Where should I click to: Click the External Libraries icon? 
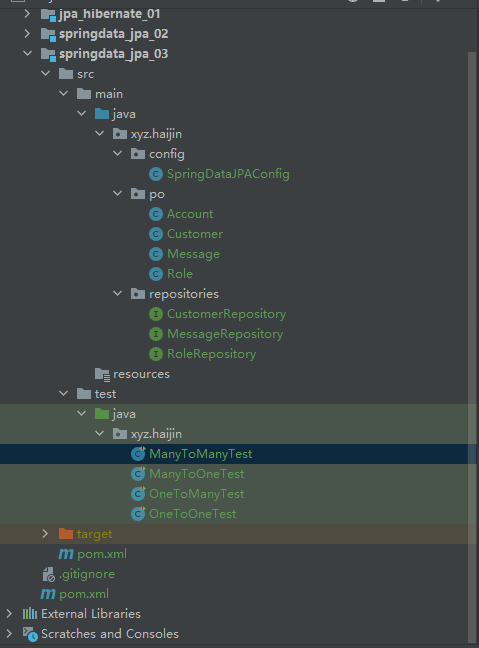pos(30,614)
